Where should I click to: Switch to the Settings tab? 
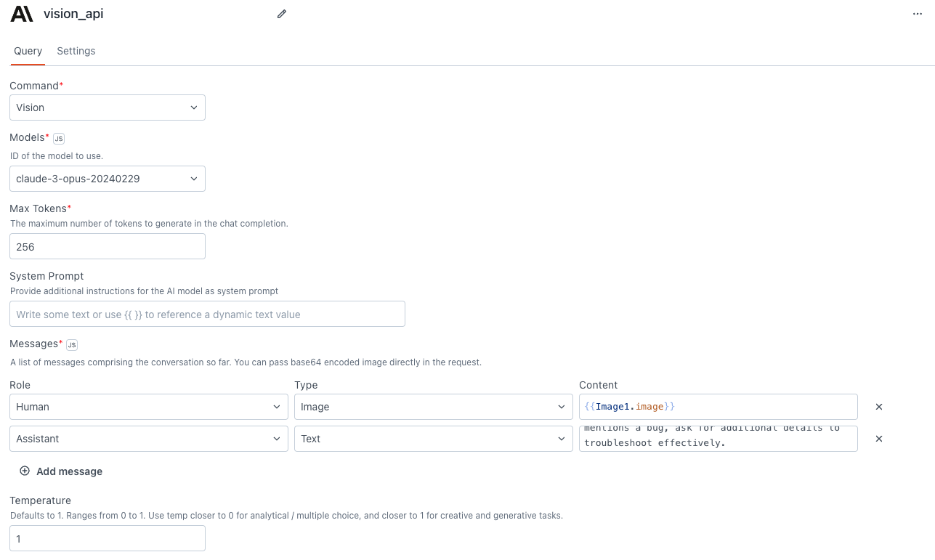[x=76, y=51]
